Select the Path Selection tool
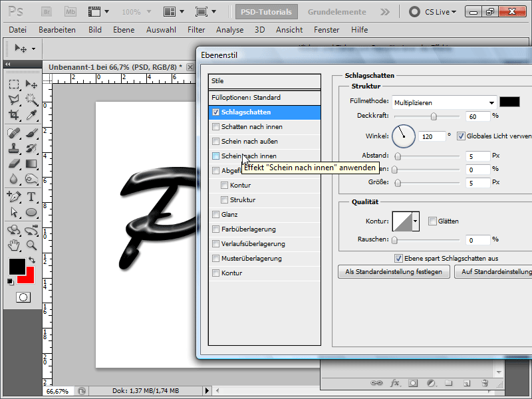The height and width of the screenshot is (399, 532). pyautogui.click(x=13, y=212)
